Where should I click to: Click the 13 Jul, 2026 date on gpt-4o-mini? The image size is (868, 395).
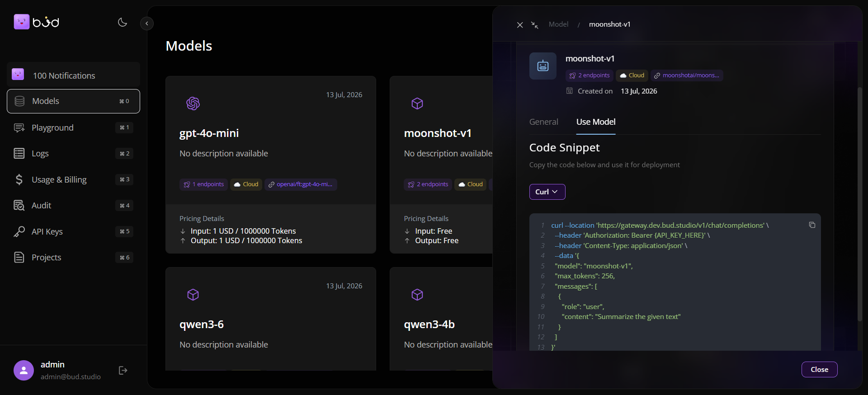(x=344, y=95)
